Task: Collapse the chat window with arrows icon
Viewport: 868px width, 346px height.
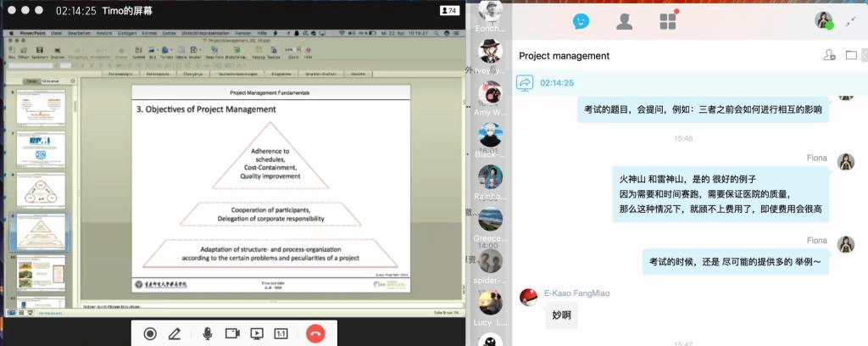Action: [x=849, y=21]
